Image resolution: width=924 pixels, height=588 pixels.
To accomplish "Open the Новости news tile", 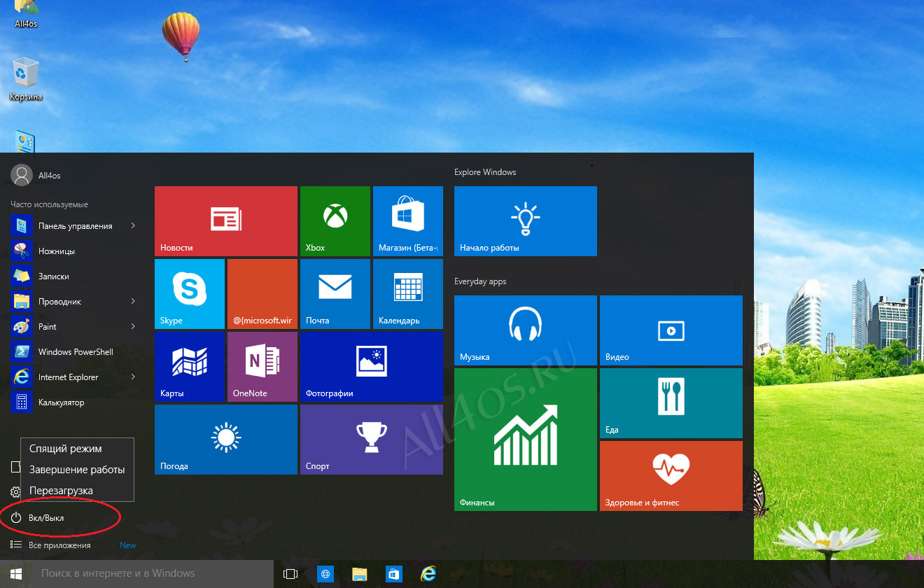I will 226,221.
